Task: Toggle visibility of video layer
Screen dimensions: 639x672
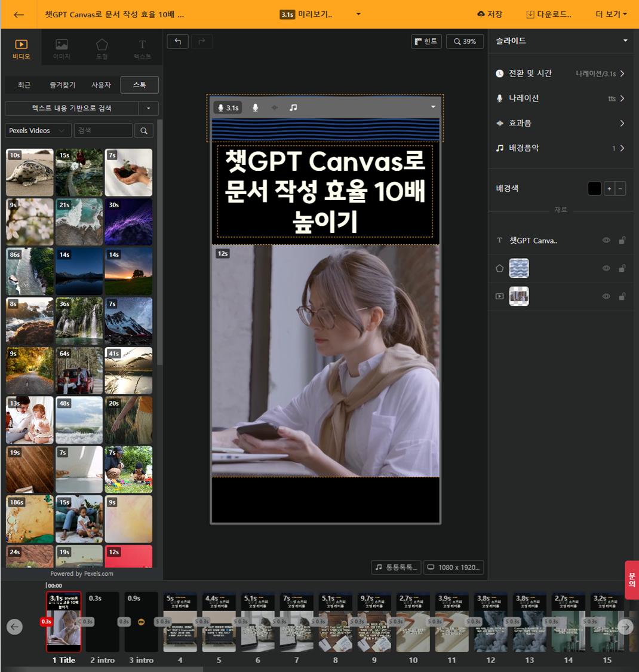Action: click(606, 296)
